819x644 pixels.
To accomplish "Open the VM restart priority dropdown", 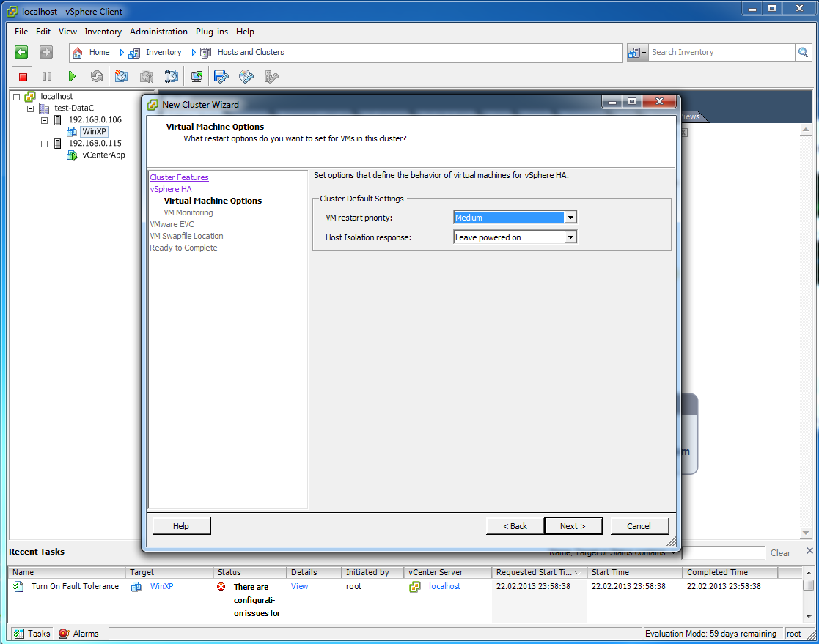I will [570, 218].
